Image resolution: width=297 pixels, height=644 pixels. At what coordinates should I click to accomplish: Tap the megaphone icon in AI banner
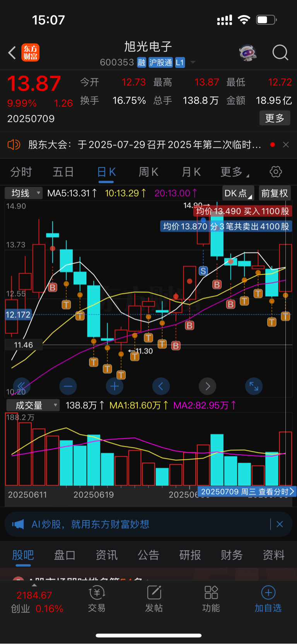tap(18, 524)
